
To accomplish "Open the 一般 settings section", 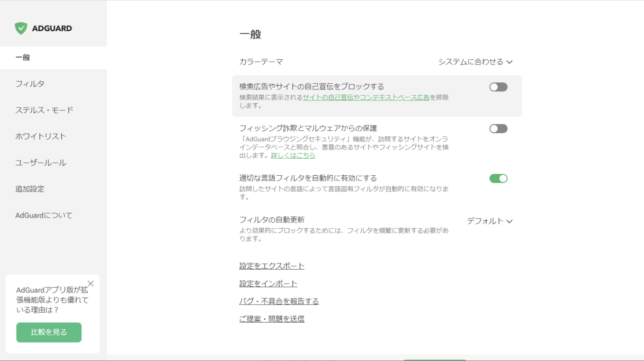I will [x=54, y=58].
